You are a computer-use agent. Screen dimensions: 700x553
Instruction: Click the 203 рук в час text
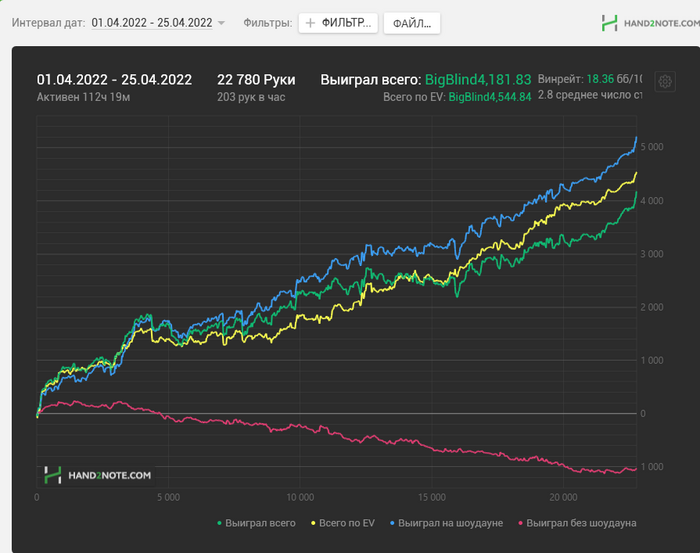251,97
